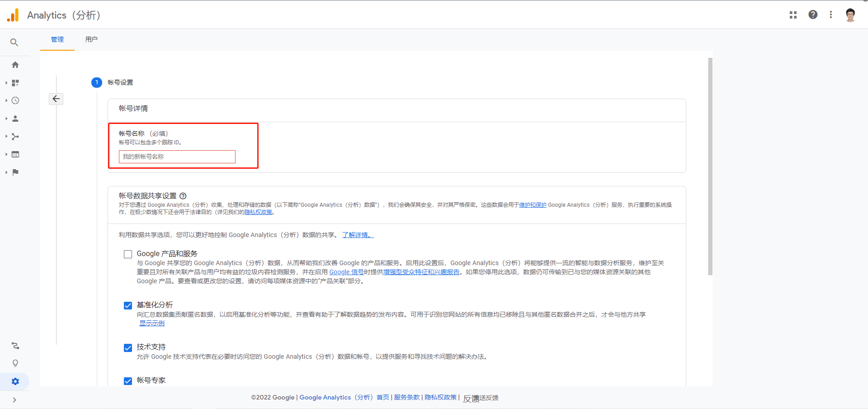Open the Customization dashboard icon
The width and height of the screenshot is (868, 409).
click(15, 83)
